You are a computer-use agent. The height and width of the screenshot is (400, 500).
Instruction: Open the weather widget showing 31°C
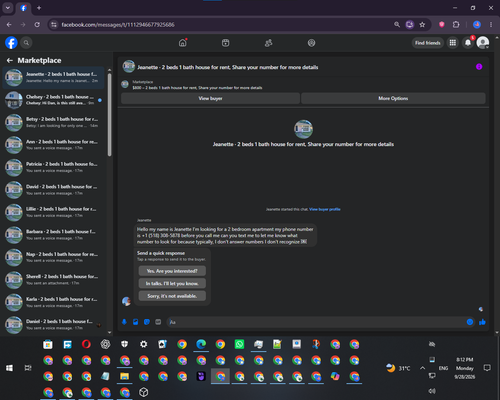399,368
